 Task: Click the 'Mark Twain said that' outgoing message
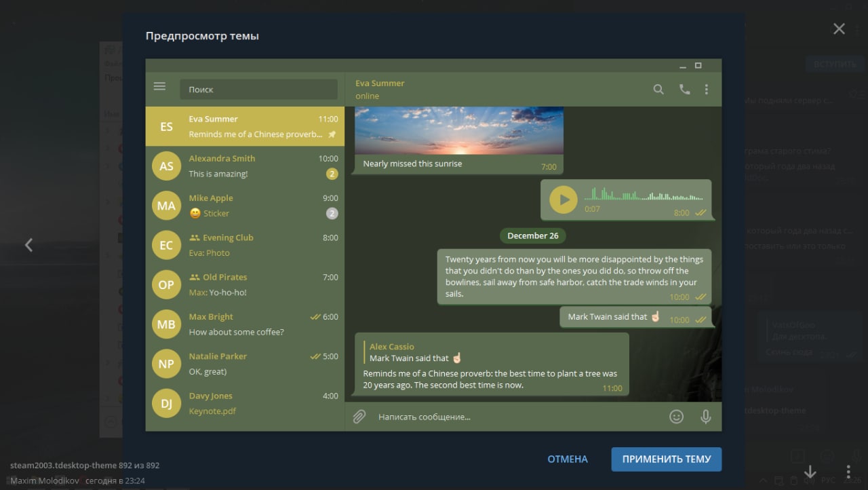[635, 317]
